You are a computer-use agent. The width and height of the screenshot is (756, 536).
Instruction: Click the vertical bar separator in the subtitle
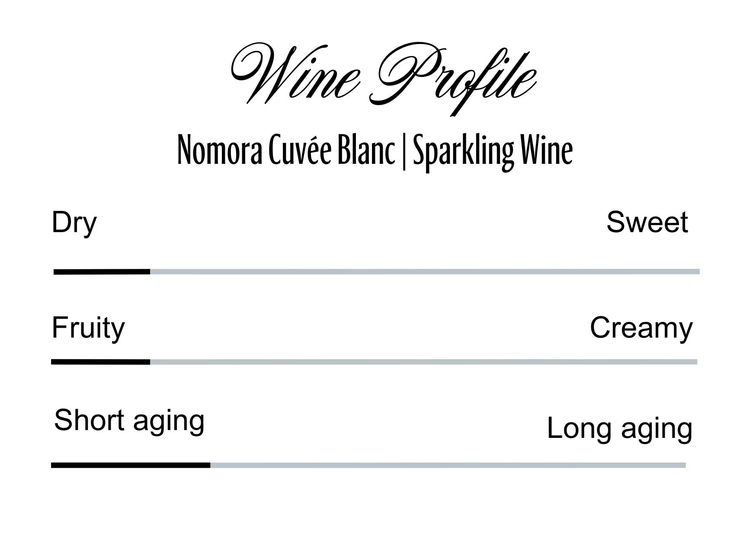pos(404,151)
